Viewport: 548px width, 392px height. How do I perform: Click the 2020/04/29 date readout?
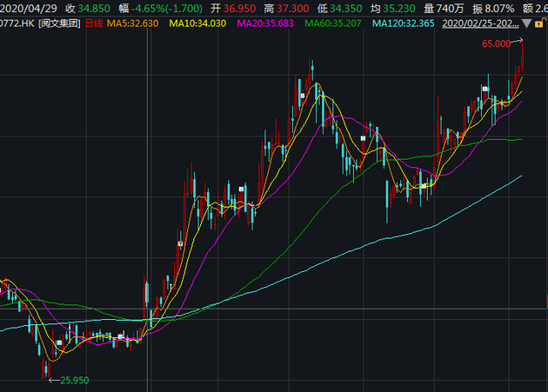29,9
